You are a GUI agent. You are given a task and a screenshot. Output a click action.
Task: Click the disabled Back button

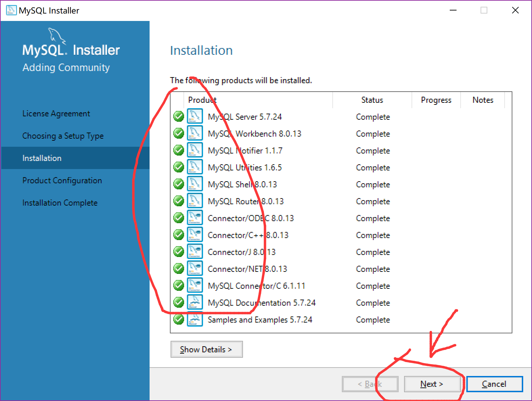point(370,384)
